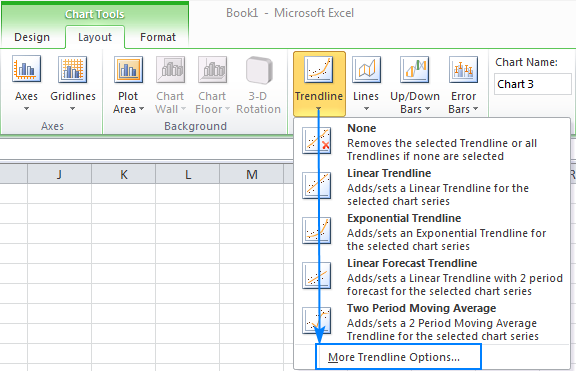
Task: Select Exponential Trendline menu entry
Action: (432, 231)
